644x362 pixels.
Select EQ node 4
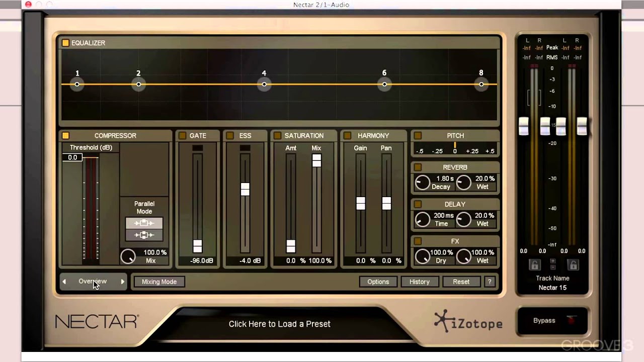[264, 84]
